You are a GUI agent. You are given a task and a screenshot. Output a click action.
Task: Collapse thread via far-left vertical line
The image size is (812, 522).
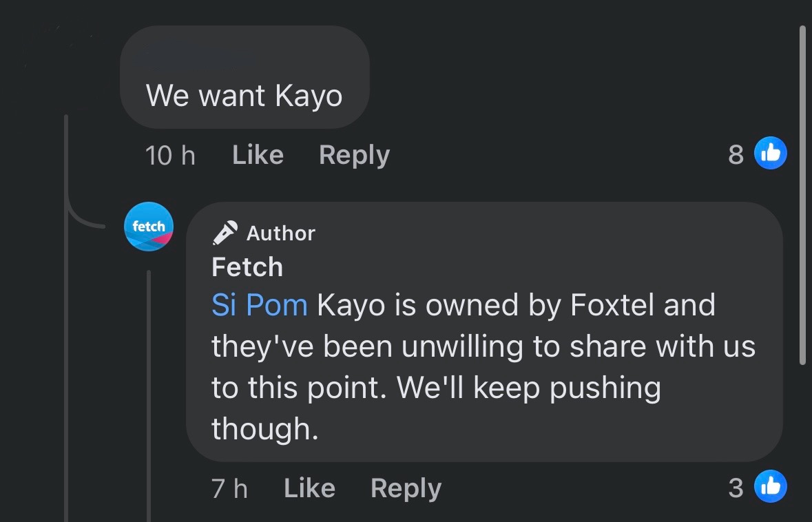66,344
